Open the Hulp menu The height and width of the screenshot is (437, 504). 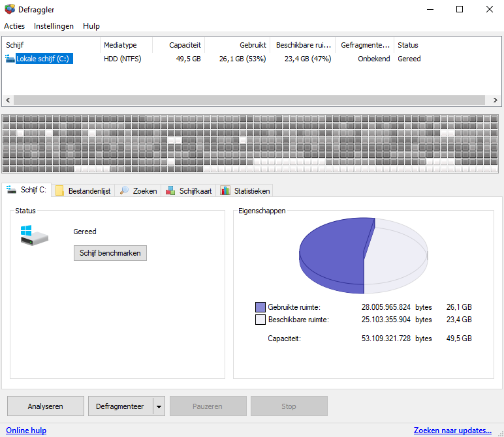(91, 26)
